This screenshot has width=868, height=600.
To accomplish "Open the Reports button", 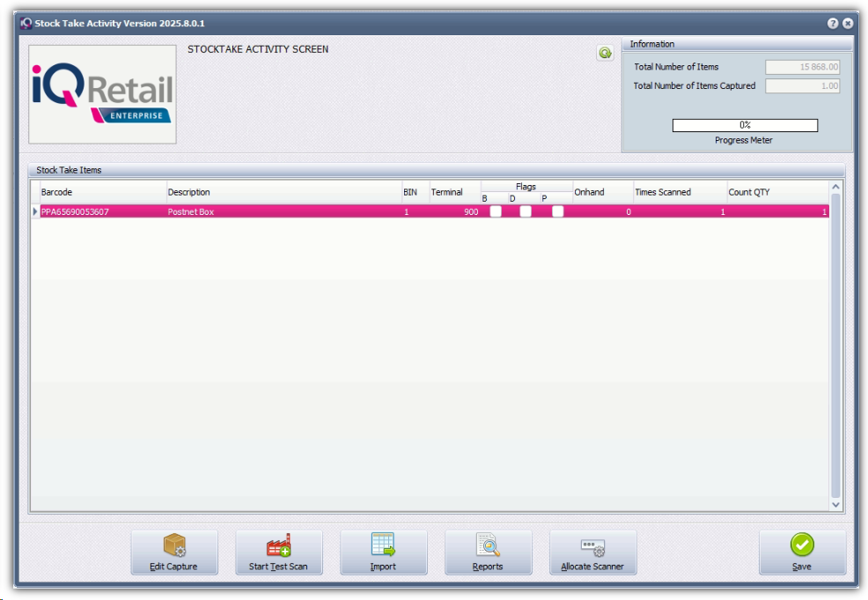I will (488, 552).
